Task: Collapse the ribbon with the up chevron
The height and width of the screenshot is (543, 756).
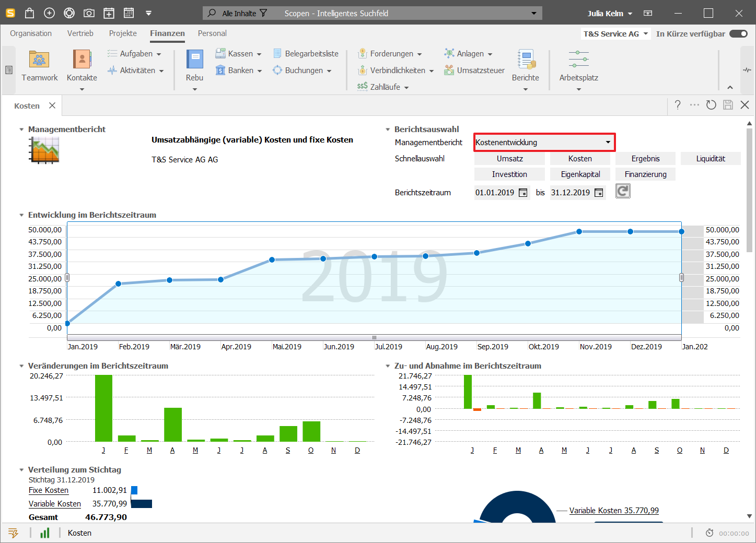Action: pos(730,87)
